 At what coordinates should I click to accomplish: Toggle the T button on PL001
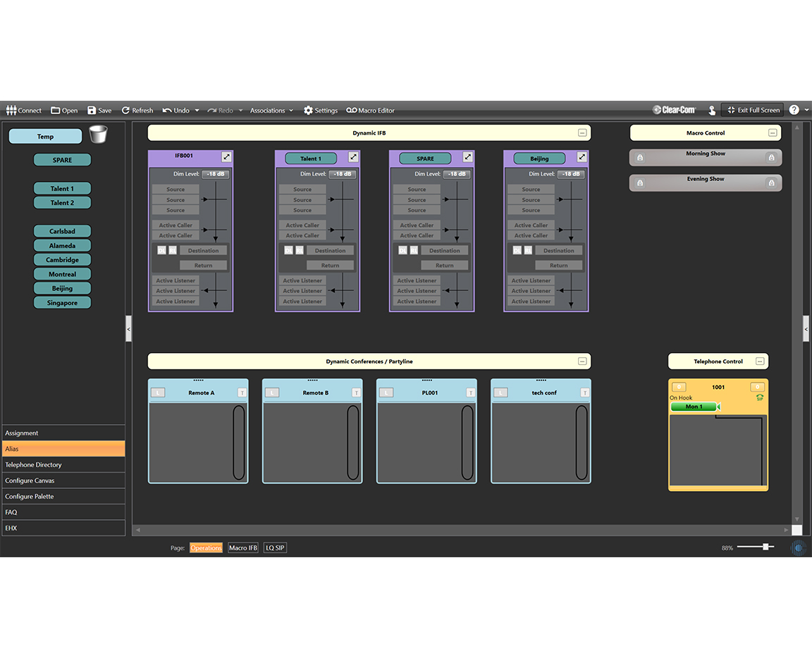pos(470,392)
